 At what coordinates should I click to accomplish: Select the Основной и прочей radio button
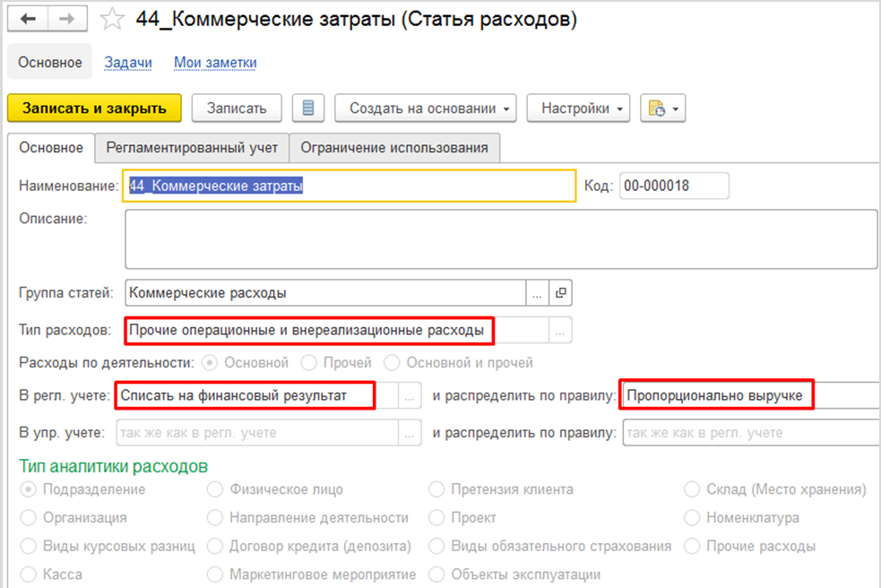click(392, 363)
